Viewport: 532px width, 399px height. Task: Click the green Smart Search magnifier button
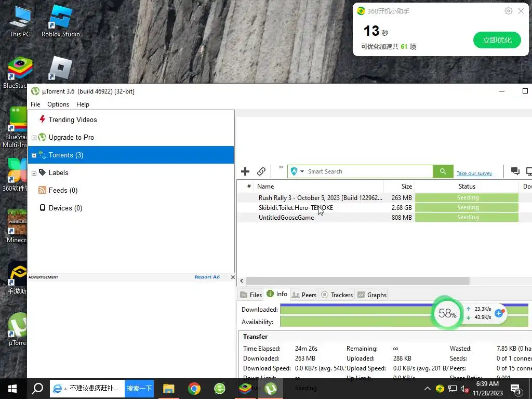[443, 171]
